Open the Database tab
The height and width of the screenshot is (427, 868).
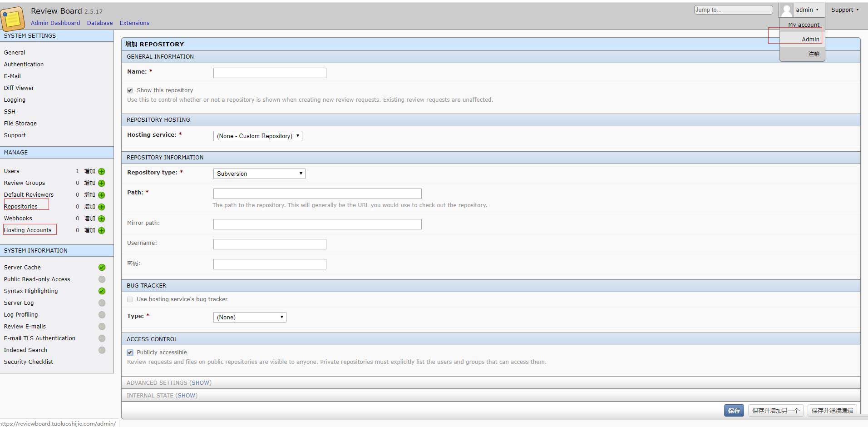(x=100, y=23)
